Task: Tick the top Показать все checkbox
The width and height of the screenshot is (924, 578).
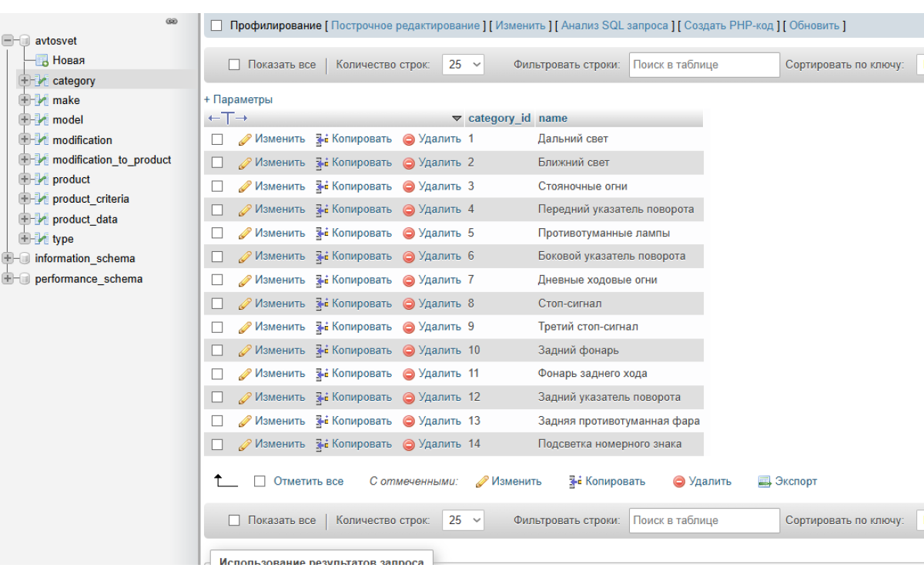Action: (x=235, y=66)
